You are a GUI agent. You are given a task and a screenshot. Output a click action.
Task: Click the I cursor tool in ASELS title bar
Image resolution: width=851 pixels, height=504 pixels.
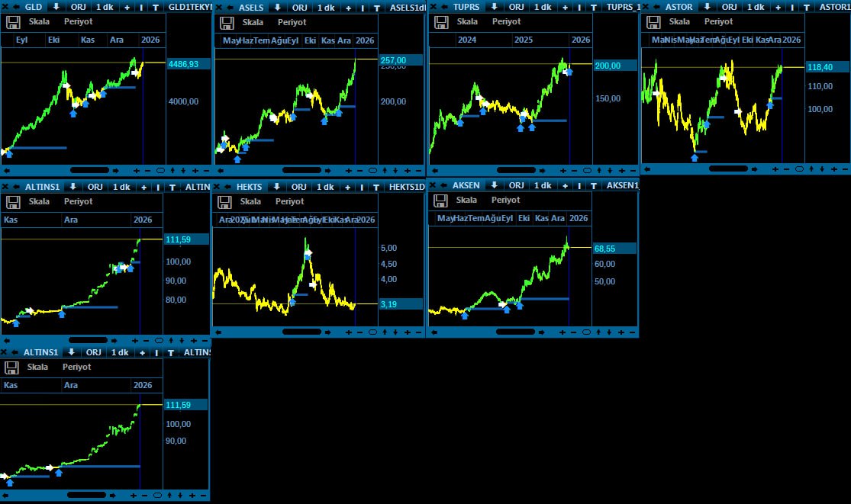[x=362, y=8]
